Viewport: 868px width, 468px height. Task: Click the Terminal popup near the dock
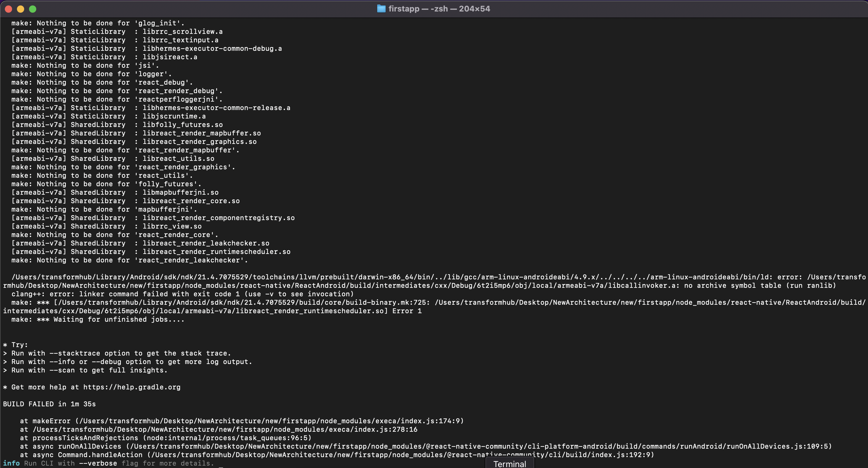510,464
